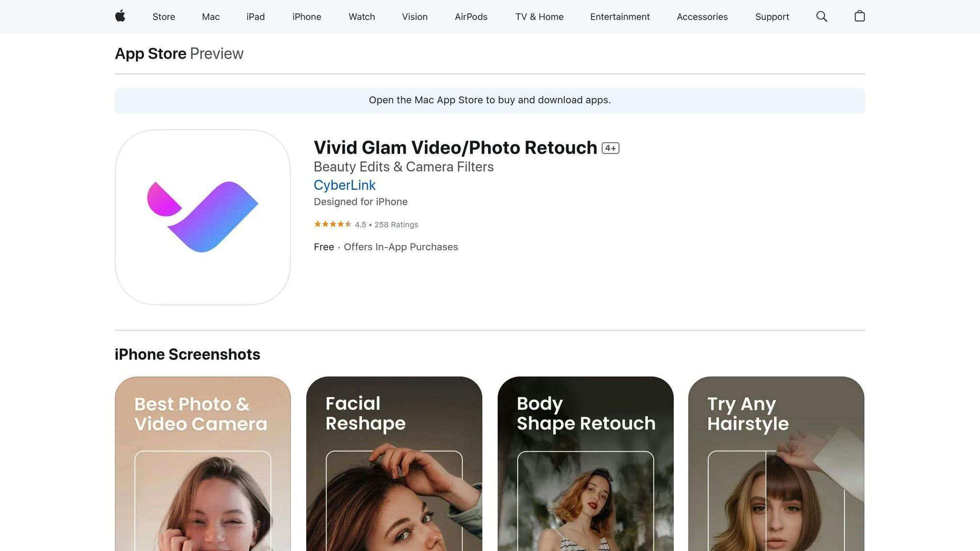
Task: Click 'Offers In-App Purchases' text
Action: [401, 247]
